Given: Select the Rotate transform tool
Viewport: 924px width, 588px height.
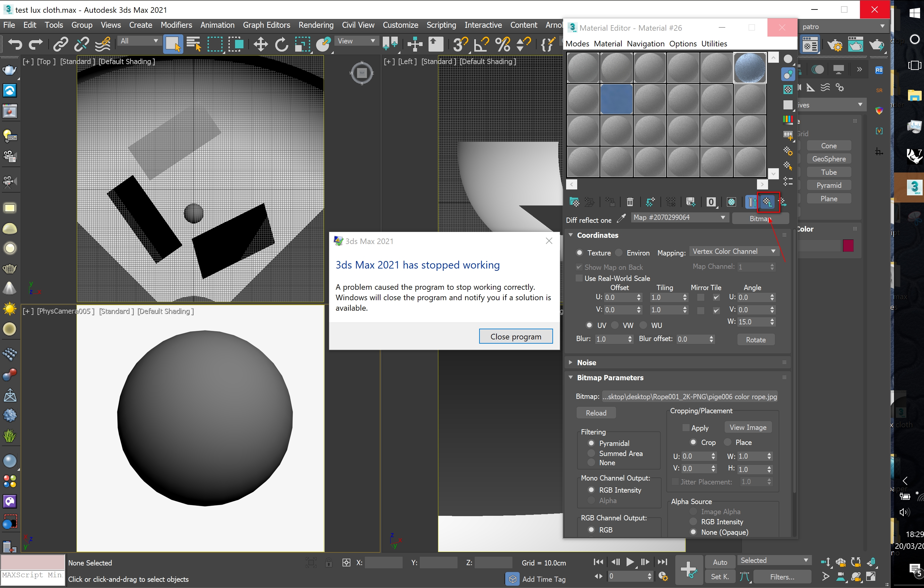Looking at the screenshot, I should pos(281,45).
